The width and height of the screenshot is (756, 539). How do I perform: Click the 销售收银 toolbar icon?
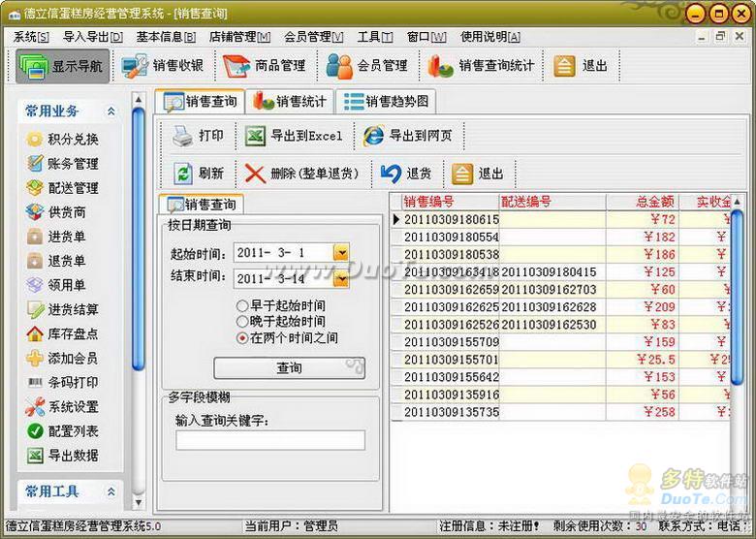[136, 67]
